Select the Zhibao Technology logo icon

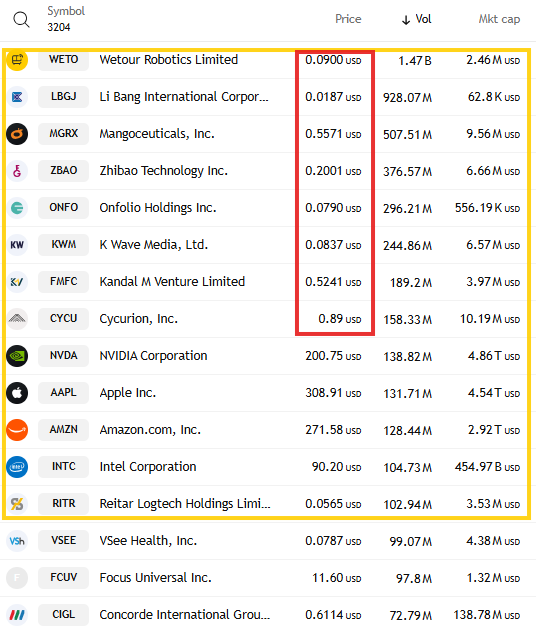(x=17, y=171)
